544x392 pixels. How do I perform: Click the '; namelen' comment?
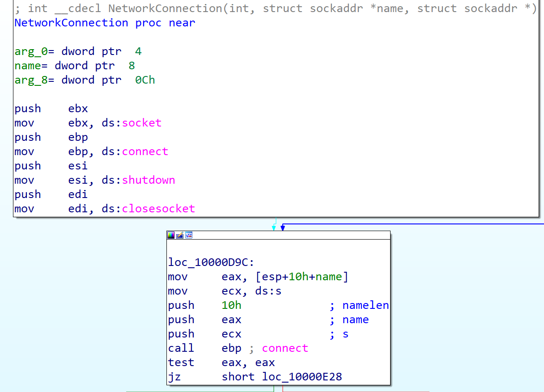pyautogui.click(x=359, y=305)
